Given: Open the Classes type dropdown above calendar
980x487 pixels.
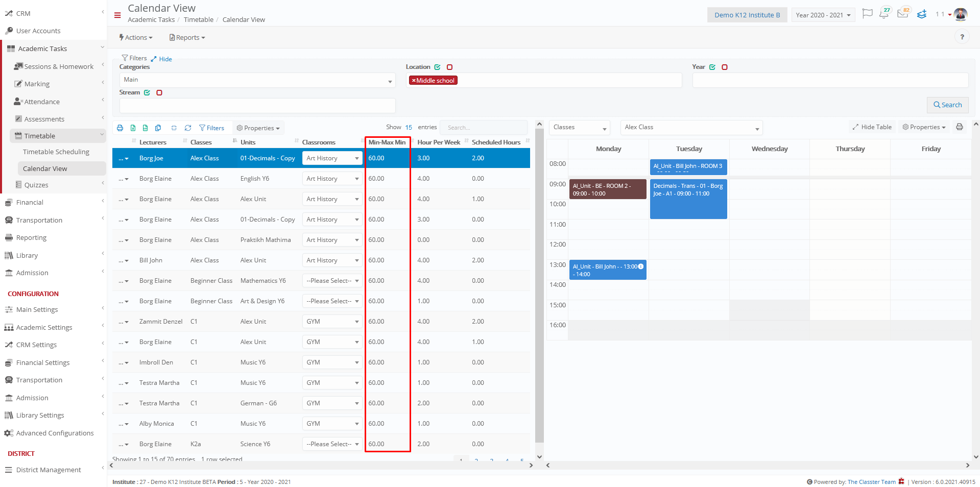Looking at the screenshot, I should [x=580, y=128].
